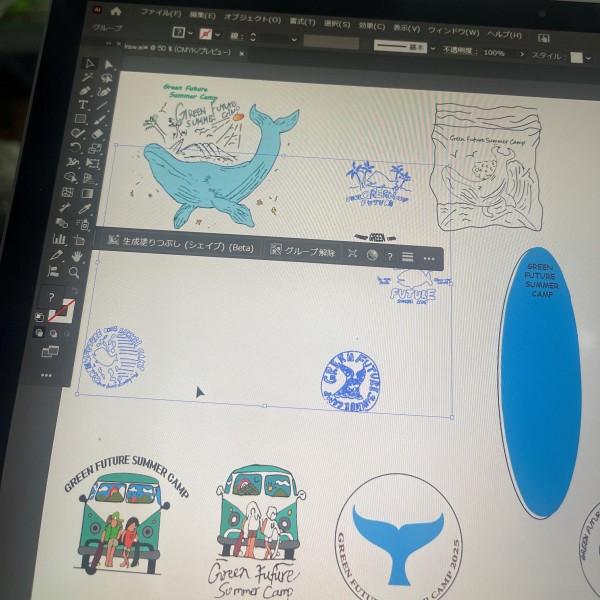The image size is (600, 600).
Task: Select the Gradient tool
Action: tap(87, 193)
